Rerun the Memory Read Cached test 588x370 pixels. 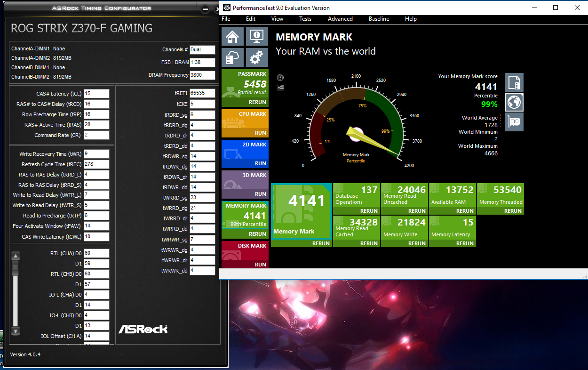[x=369, y=243]
